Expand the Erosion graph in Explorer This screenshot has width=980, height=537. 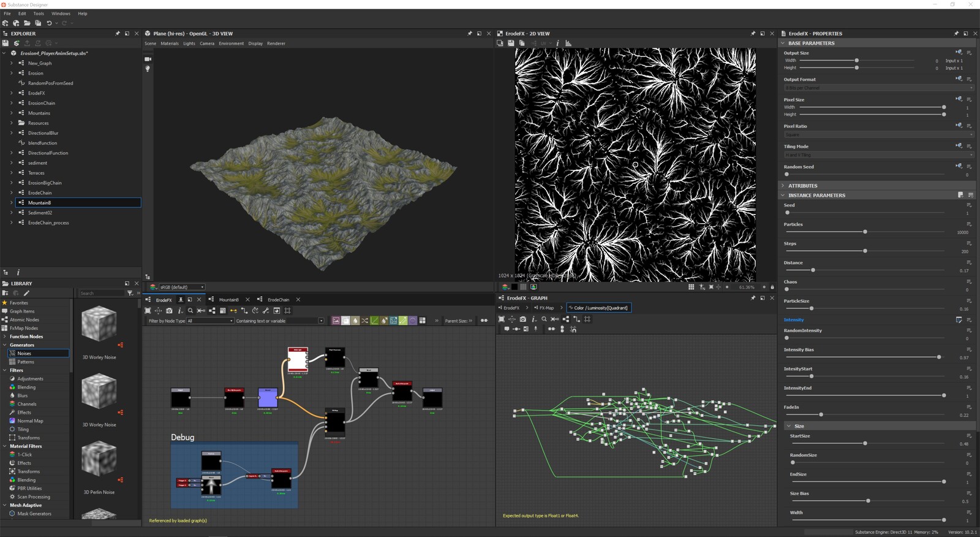pos(11,73)
